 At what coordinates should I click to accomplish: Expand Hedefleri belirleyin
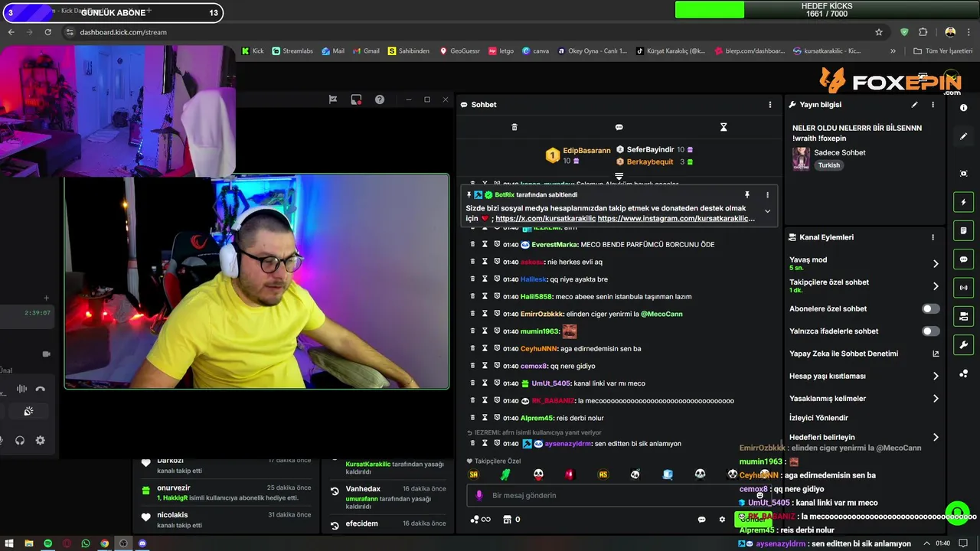pyautogui.click(x=864, y=437)
